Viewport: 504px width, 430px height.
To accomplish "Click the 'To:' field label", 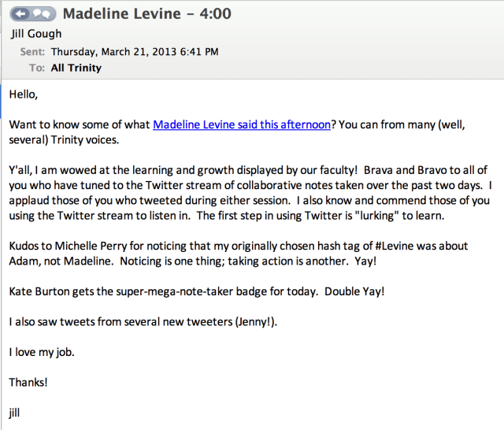I will tap(37, 68).
